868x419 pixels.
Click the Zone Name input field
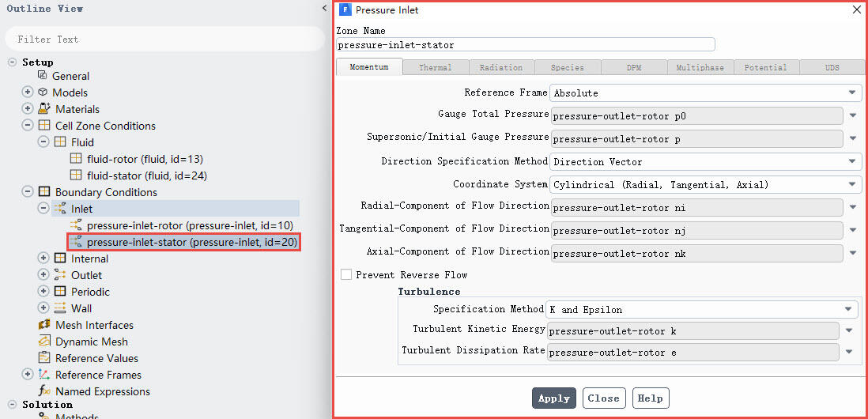tap(525, 45)
